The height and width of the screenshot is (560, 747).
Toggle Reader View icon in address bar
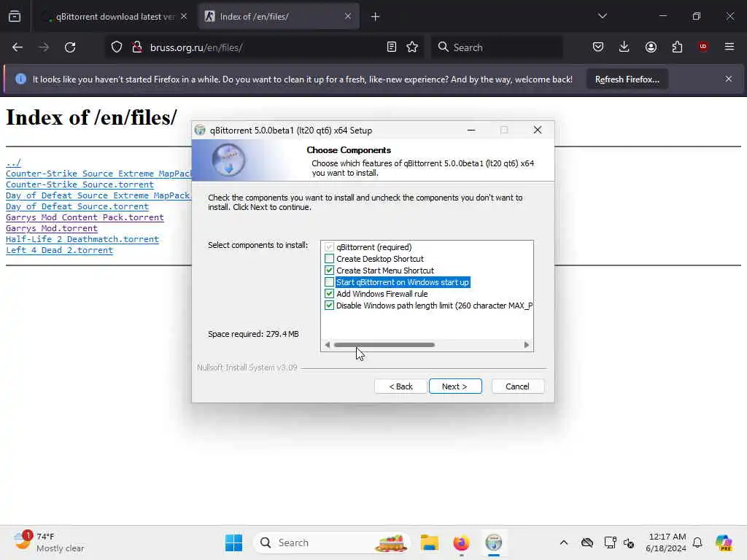click(x=392, y=47)
